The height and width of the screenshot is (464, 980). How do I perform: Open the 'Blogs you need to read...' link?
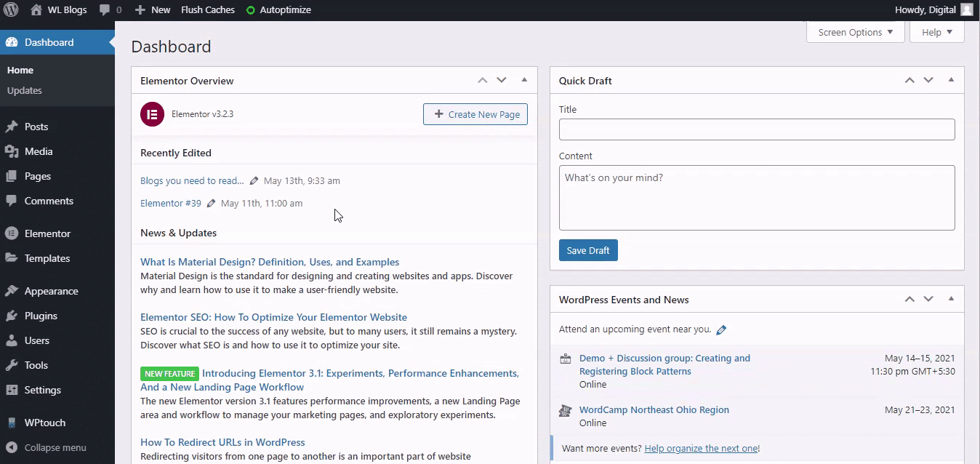point(192,181)
